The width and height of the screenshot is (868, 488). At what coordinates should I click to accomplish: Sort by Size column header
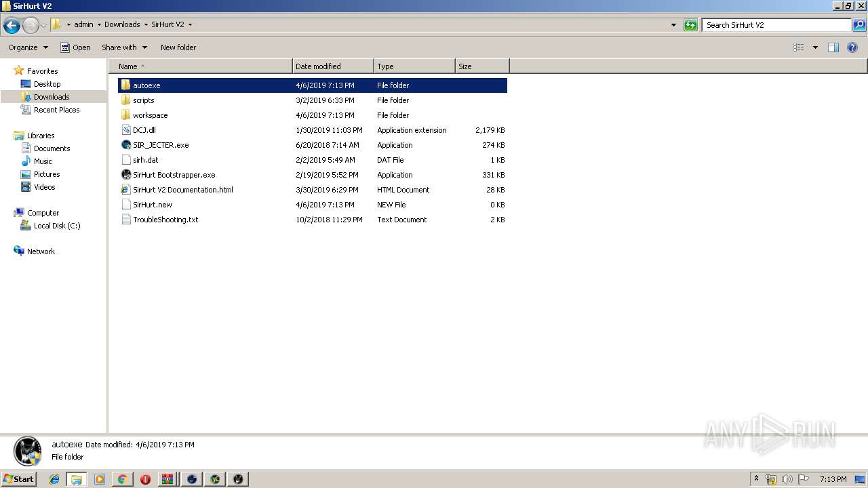(x=482, y=66)
